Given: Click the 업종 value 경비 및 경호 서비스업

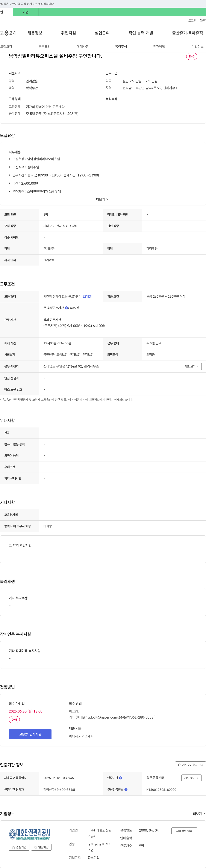Looking at the screenshot, I should pos(100,847).
